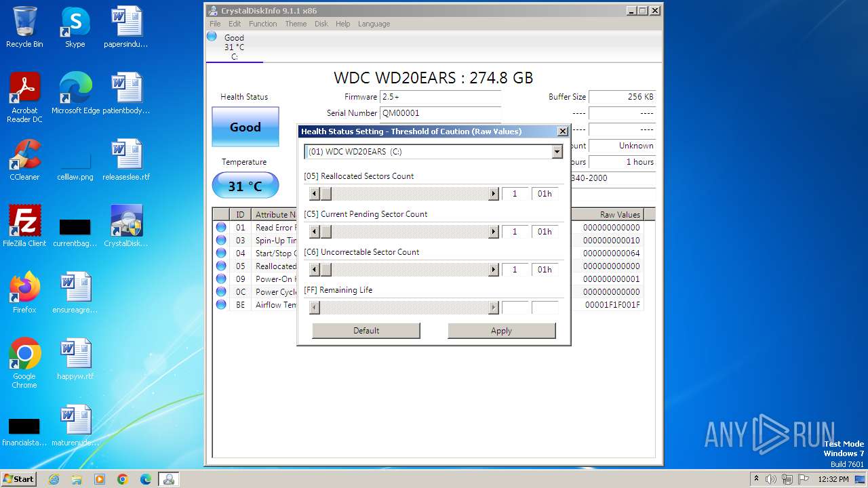This screenshot has width=868, height=488.
Task: Click Reallocated Sectors Count slider thumb
Action: click(x=325, y=194)
